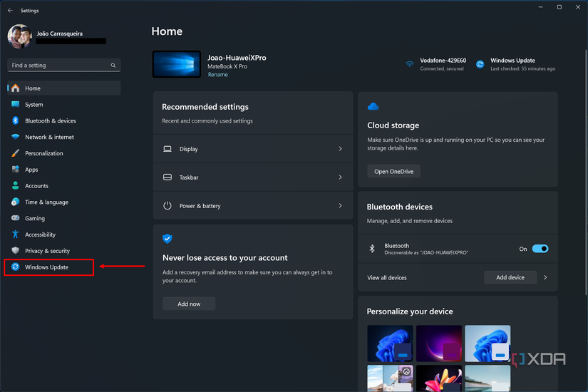588x392 pixels.
Task: Click the Vodafone-429E60 network status
Action: [436, 64]
